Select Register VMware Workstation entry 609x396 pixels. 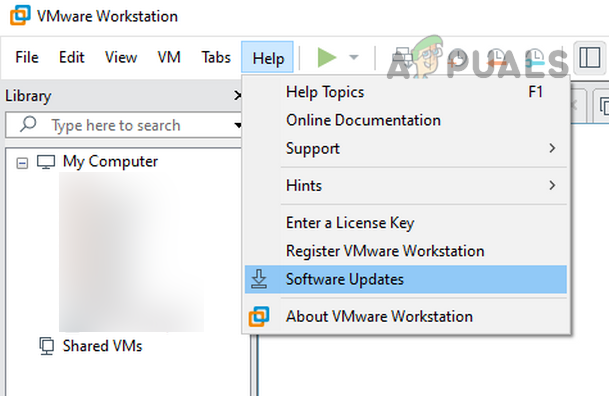point(406,251)
